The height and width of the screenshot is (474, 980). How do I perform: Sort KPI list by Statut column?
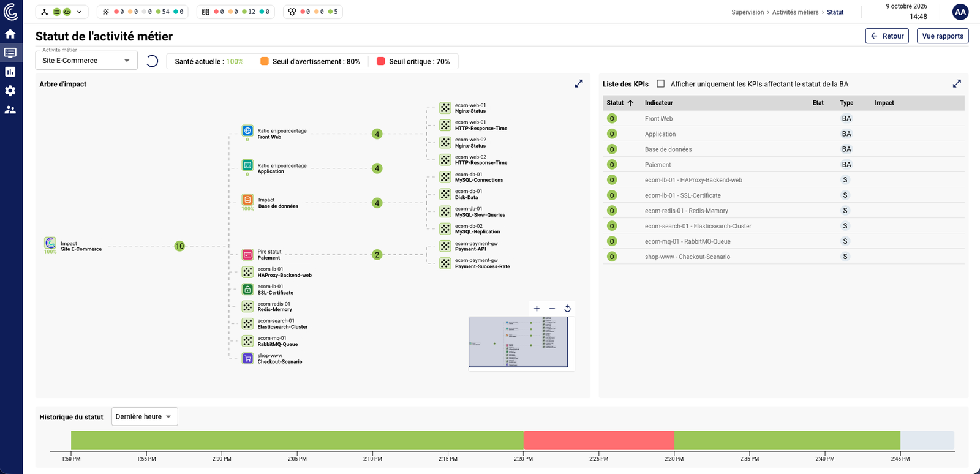pos(620,103)
